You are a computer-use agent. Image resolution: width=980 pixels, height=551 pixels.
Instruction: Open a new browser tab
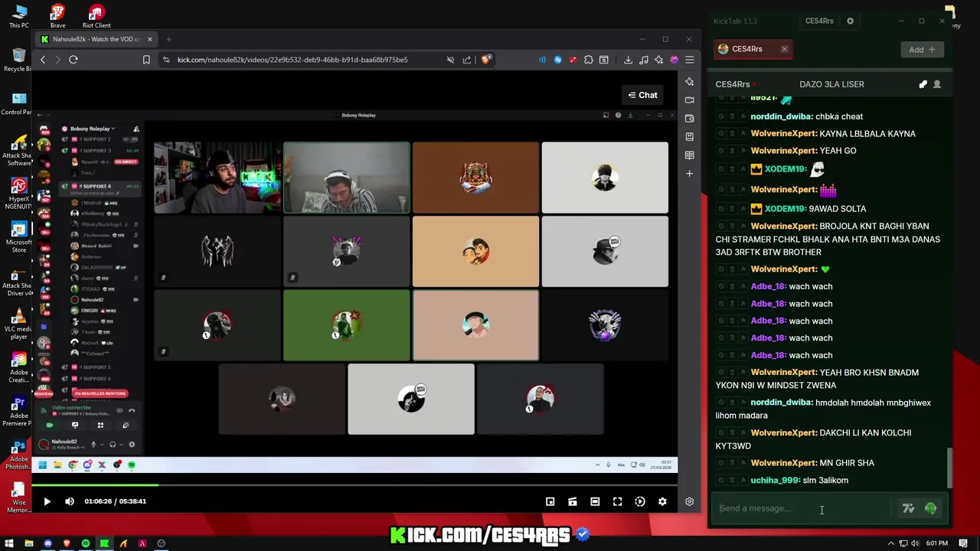pyautogui.click(x=168, y=39)
